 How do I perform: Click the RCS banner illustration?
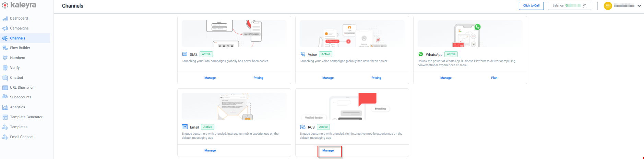(352, 106)
